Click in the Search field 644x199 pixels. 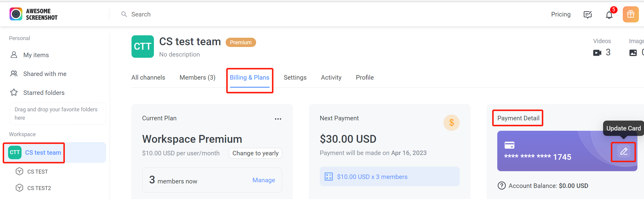coord(141,14)
